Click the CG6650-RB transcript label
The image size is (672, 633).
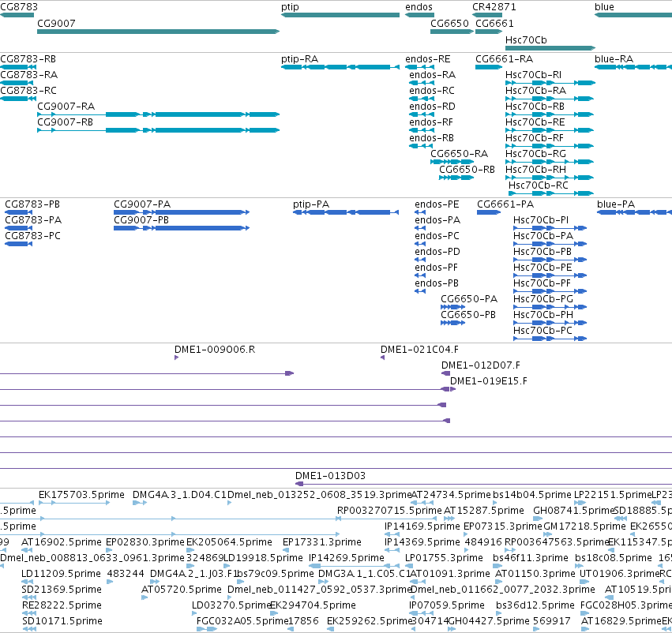(x=467, y=169)
